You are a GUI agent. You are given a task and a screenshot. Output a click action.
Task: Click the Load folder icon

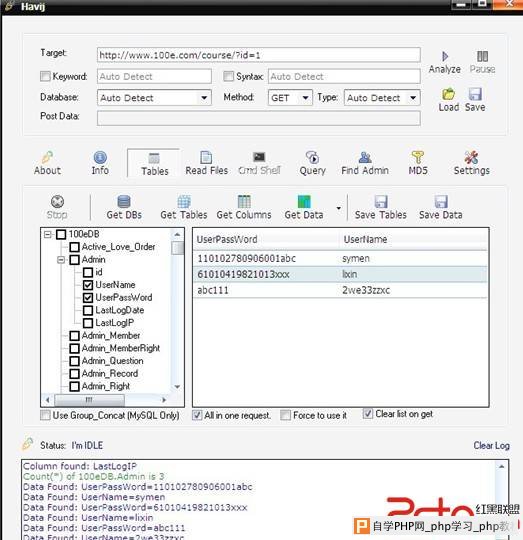click(x=448, y=94)
